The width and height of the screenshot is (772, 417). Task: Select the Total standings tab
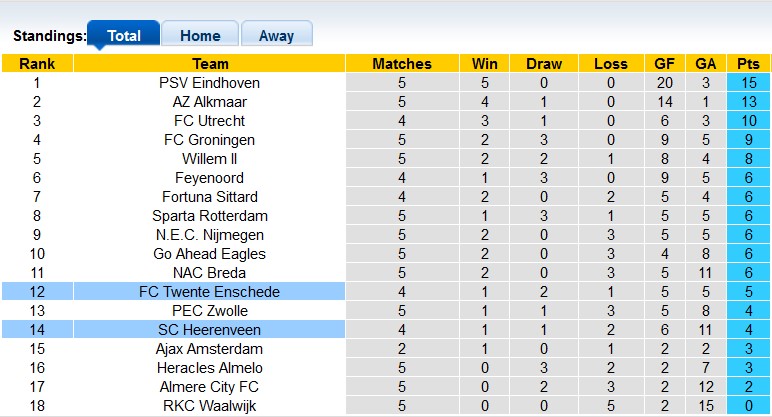pos(124,35)
